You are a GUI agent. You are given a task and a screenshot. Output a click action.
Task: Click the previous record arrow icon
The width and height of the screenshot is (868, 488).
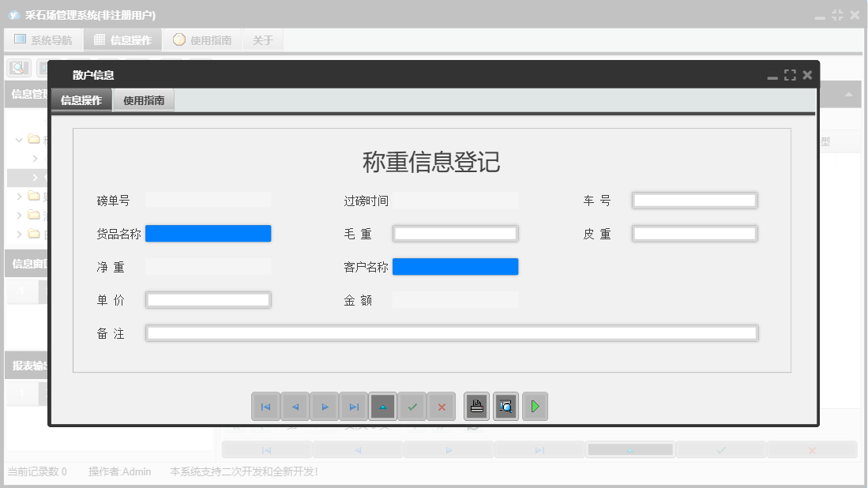(x=295, y=406)
